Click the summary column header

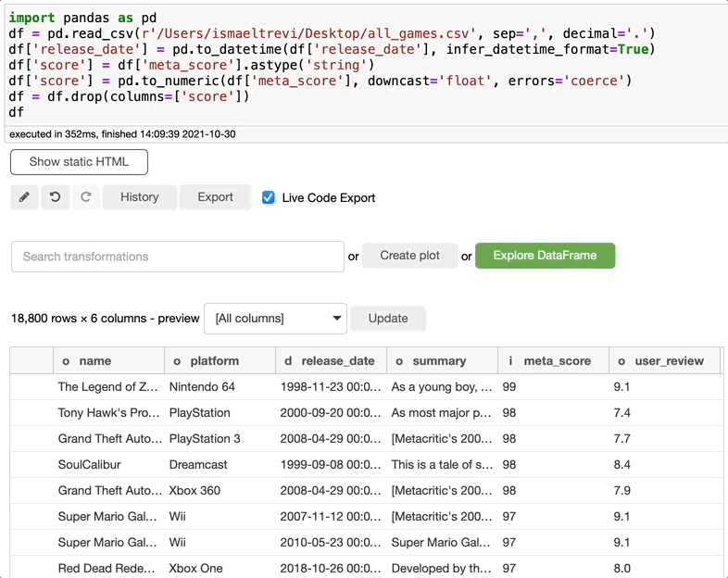(x=439, y=361)
